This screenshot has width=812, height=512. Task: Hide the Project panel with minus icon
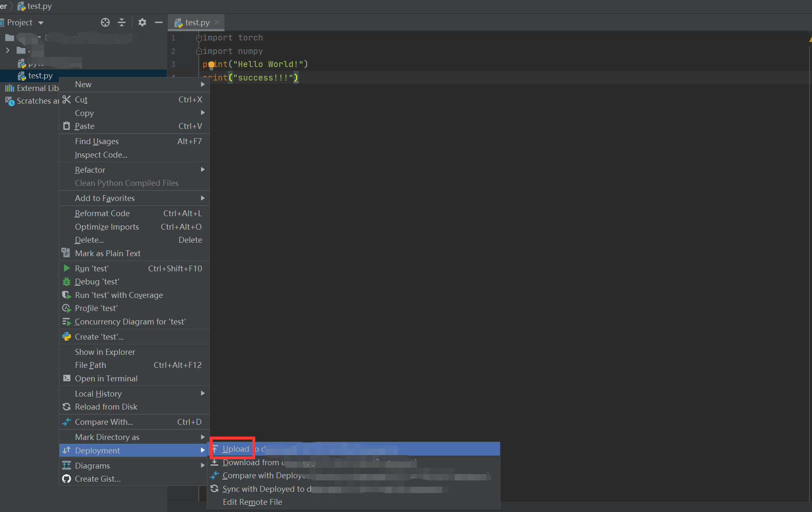click(158, 22)
